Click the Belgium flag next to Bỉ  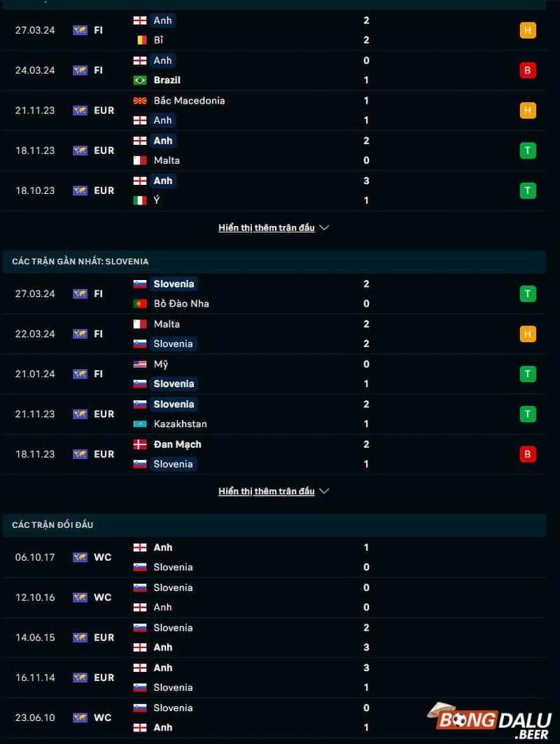pos(140,40)
